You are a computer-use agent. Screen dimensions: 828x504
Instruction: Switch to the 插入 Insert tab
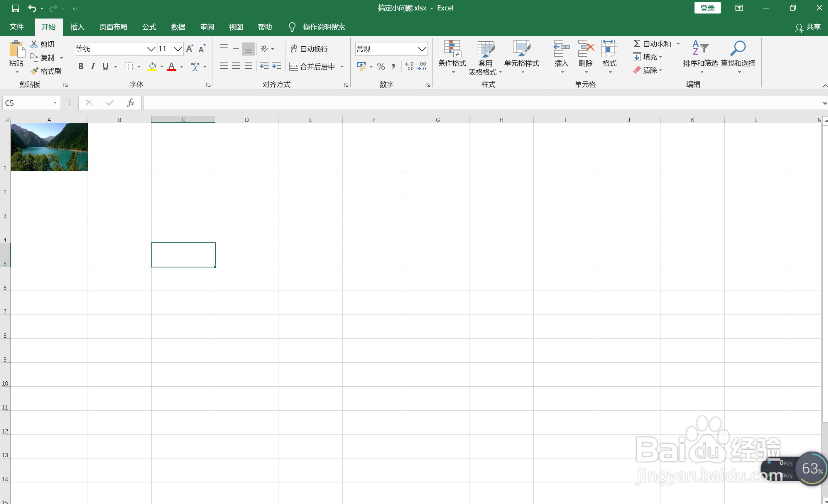coord(77,27)
